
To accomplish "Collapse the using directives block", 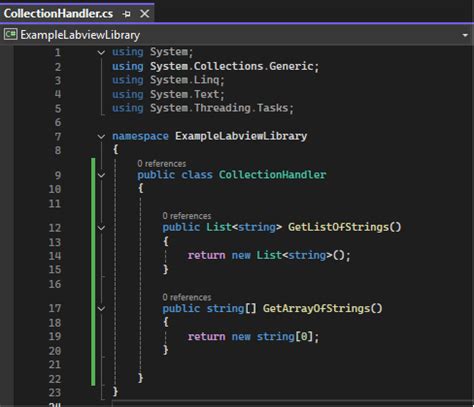I will click(101, 52).
